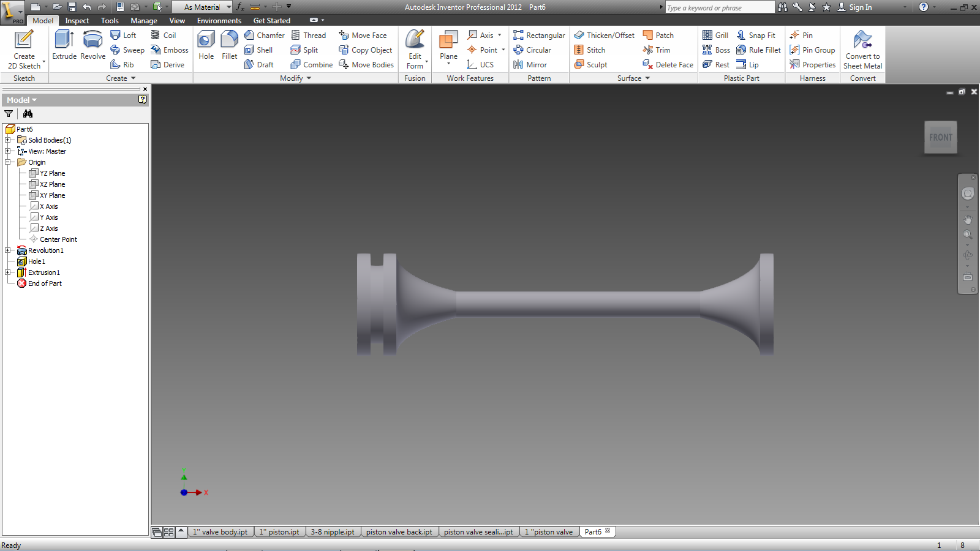Viewport: 980px width, 551px height.
Task: Open the As Material color dropdown
Action: pos(228,7)
